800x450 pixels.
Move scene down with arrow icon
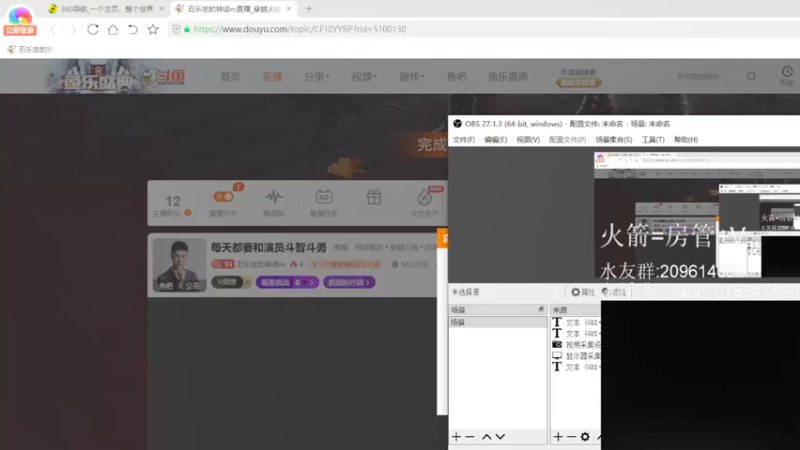501,437
